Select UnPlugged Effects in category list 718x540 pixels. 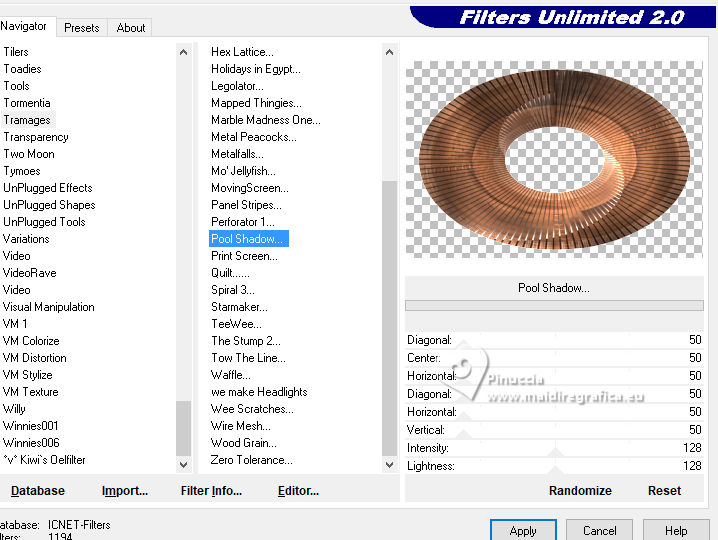point(48,188)
